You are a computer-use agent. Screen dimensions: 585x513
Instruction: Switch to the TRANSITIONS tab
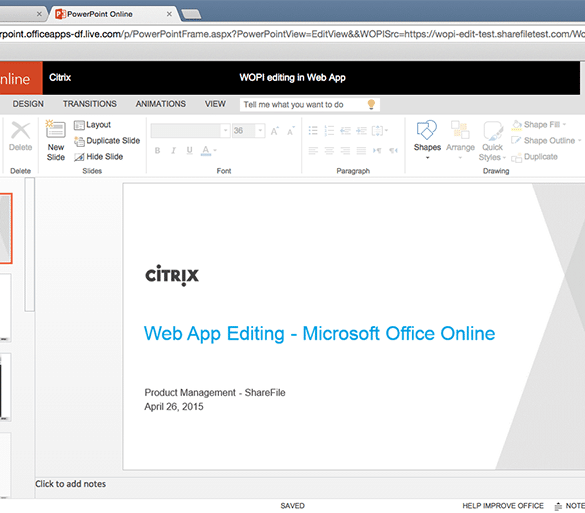coord(90,104)
